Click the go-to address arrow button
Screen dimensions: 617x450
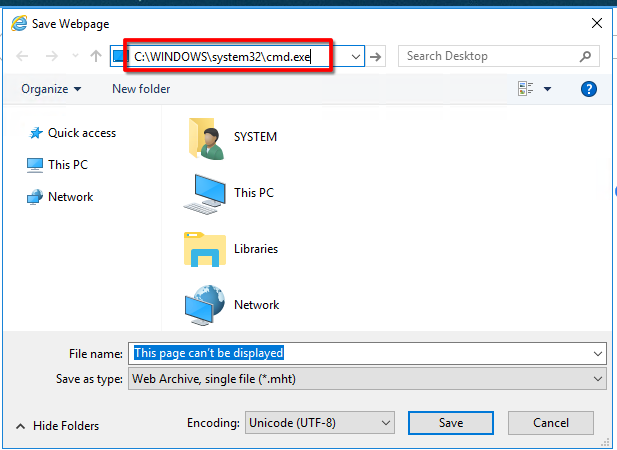(x=377, y=57)
